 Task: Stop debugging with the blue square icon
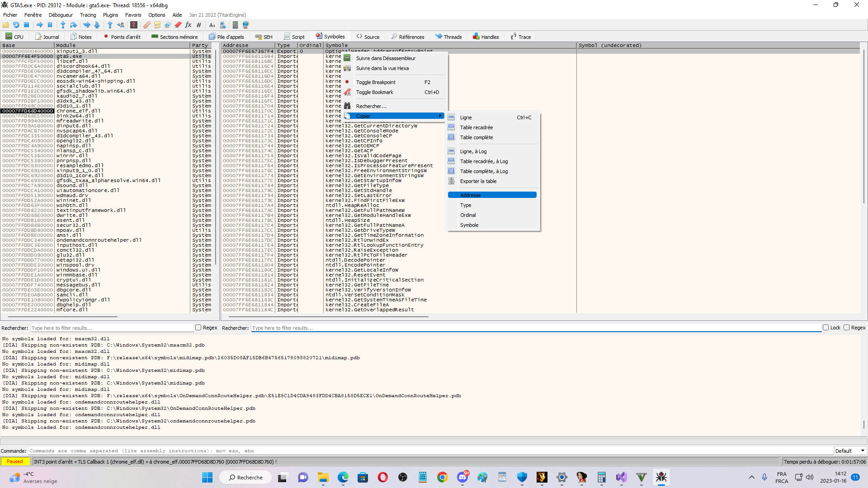[x=27, y=25]
